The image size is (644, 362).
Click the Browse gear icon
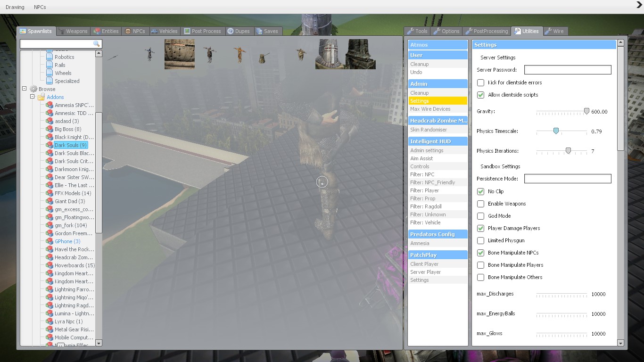click(33, 89)
